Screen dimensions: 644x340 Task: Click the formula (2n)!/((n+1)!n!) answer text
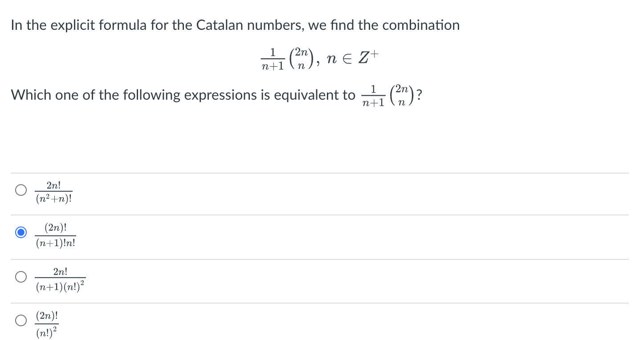tap(56, 235)
